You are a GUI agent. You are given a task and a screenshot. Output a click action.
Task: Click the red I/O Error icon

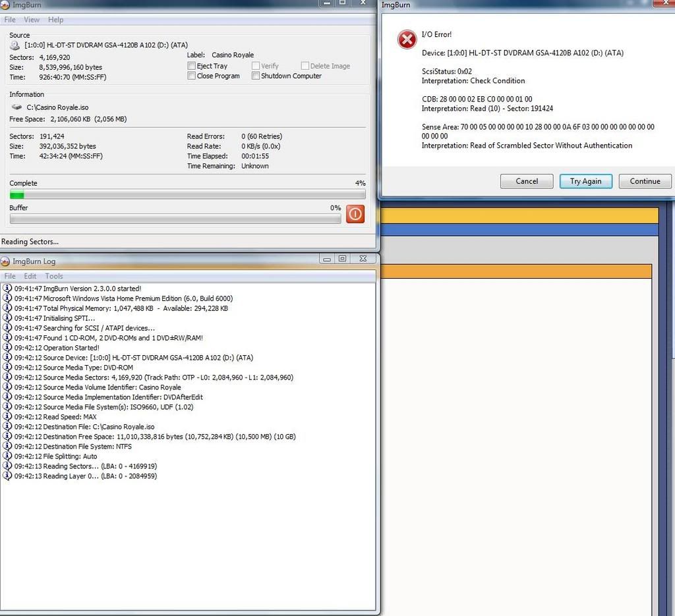(407, 40)
